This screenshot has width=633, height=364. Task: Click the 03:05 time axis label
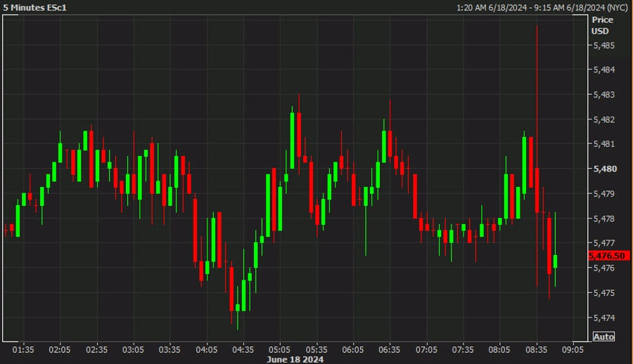click(x=133, y=349)
